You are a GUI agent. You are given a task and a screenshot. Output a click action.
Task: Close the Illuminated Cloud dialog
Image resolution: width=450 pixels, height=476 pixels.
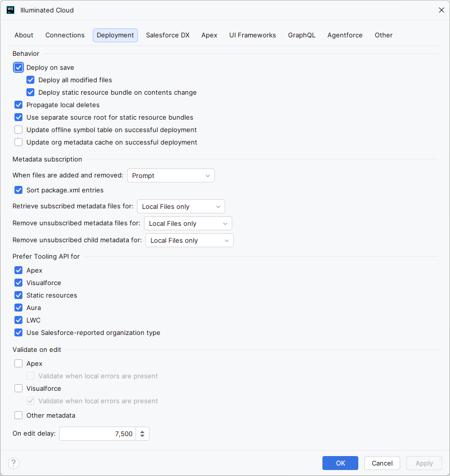coord(441,10)
